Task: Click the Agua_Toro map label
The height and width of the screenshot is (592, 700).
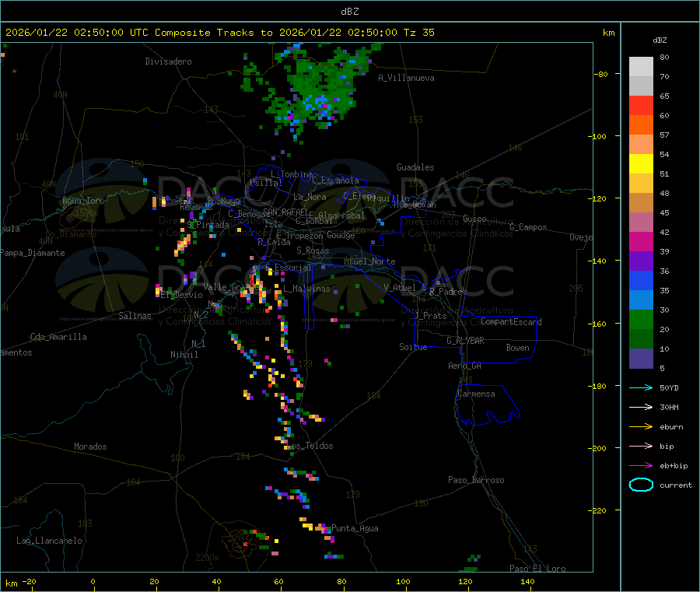Action: [x=83, y=201]
